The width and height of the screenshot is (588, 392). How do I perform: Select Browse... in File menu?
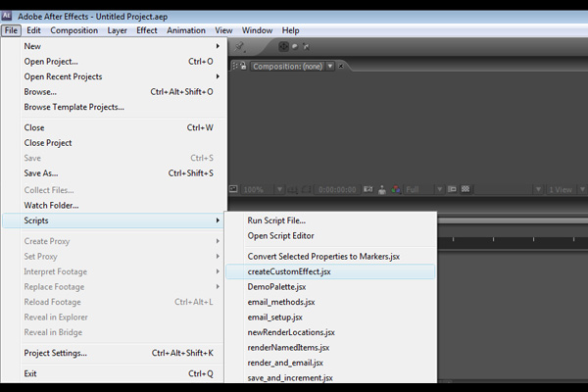(x=114, y=92)
